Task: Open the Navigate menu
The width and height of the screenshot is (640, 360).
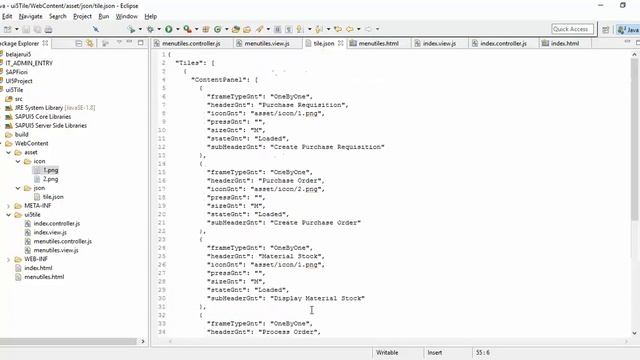Action: point(31,16)
